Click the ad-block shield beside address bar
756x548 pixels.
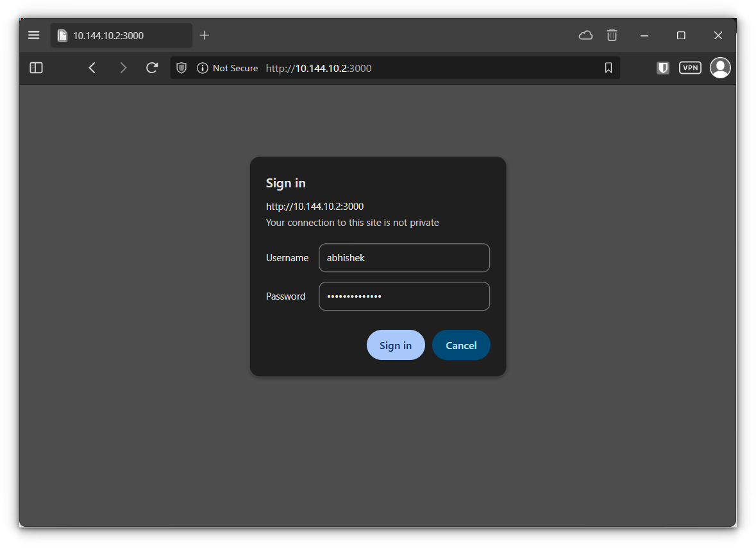[x=662, y=67]
